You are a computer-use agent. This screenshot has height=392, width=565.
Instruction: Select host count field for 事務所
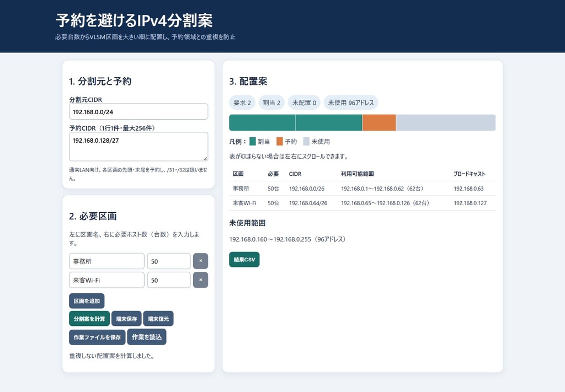coord(169,261)
